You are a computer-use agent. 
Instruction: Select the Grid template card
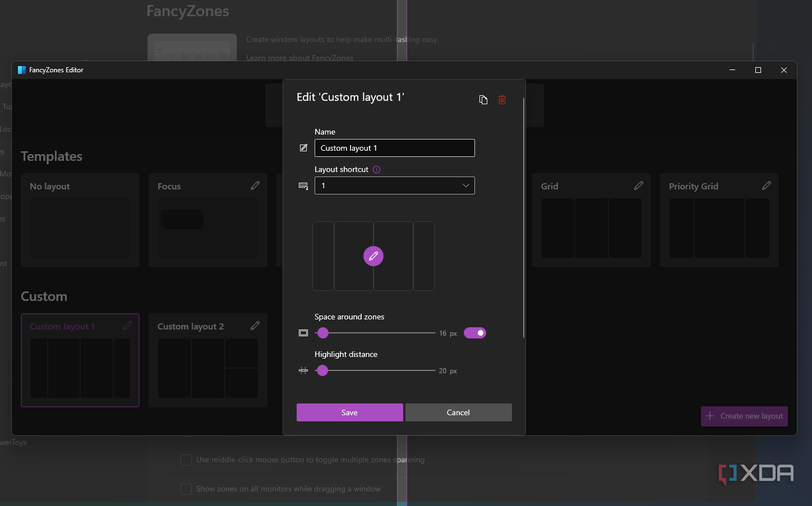click(592, 220)
